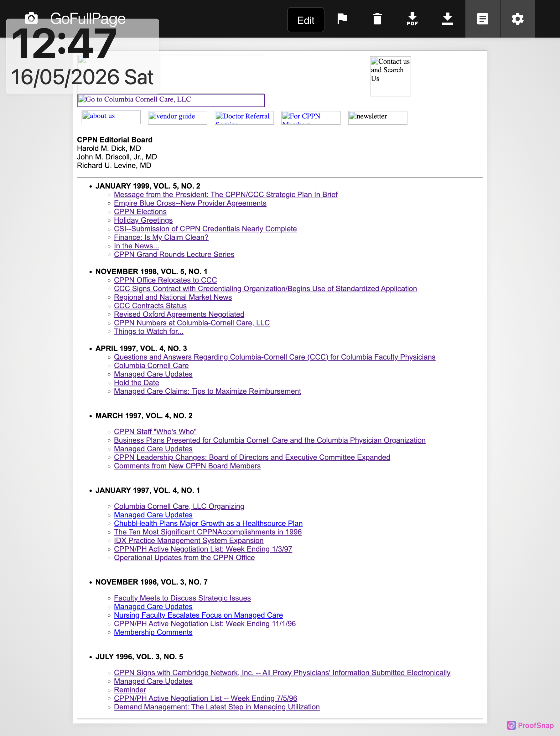This screenshot has height=736, width=560.
Task: Open Finance: Is My Claim Clean? link
Action: pos(161,237)
